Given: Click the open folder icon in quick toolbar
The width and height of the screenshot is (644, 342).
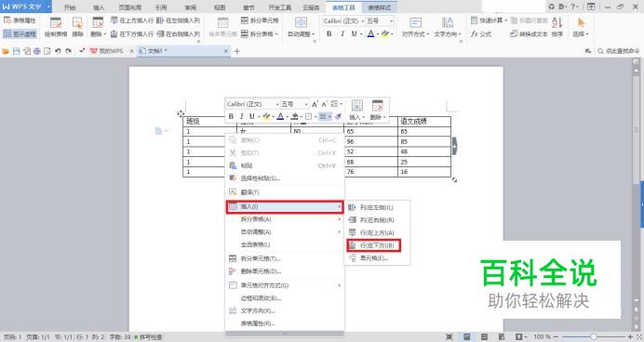Looking at the screenshot, I should (6, 51).
